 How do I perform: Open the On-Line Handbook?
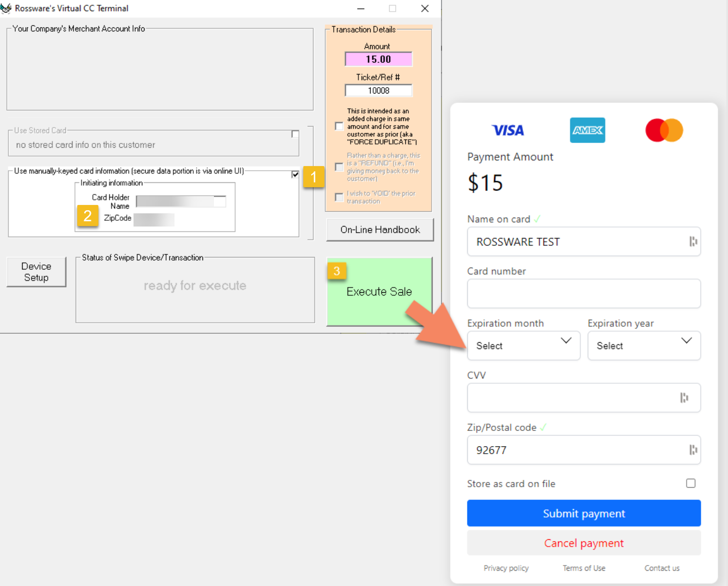pyautogui.click(x=380, y=230)
